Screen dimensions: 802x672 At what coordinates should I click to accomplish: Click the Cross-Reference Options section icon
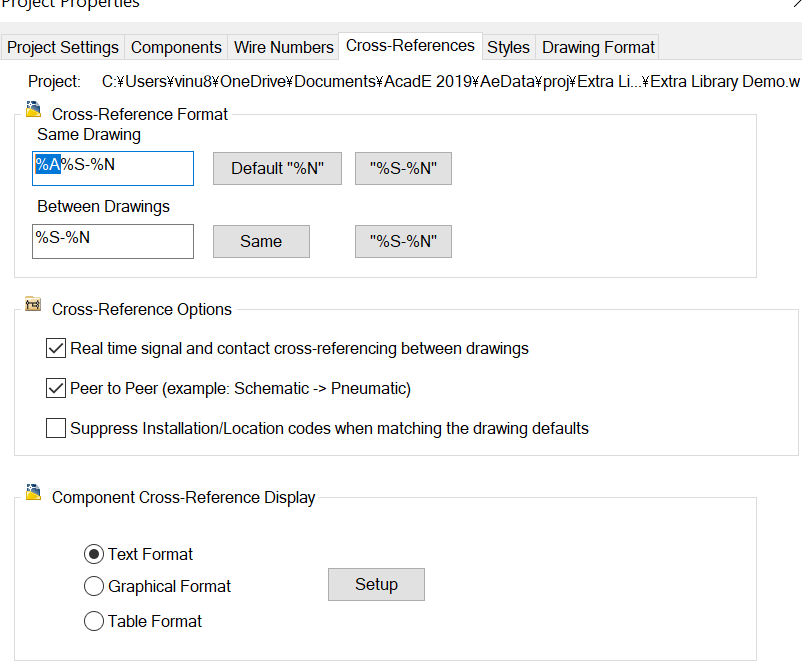click(x=33, y=304)
